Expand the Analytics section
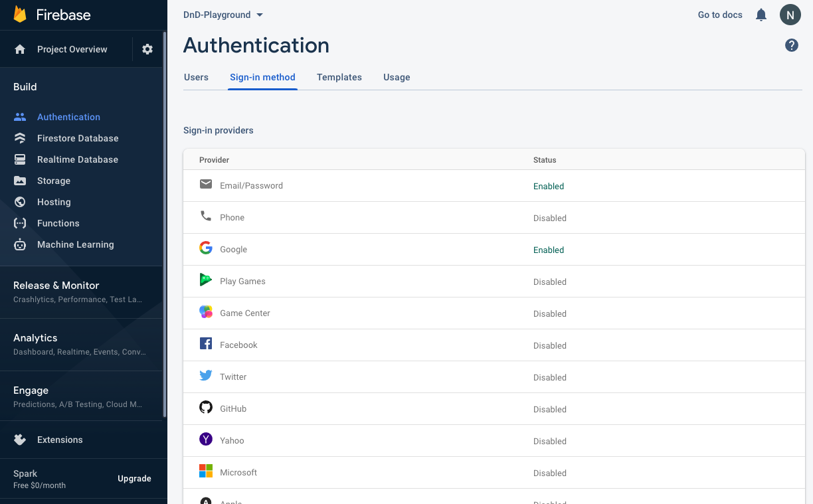Screen dimensions: 813x504 point(82,344)
